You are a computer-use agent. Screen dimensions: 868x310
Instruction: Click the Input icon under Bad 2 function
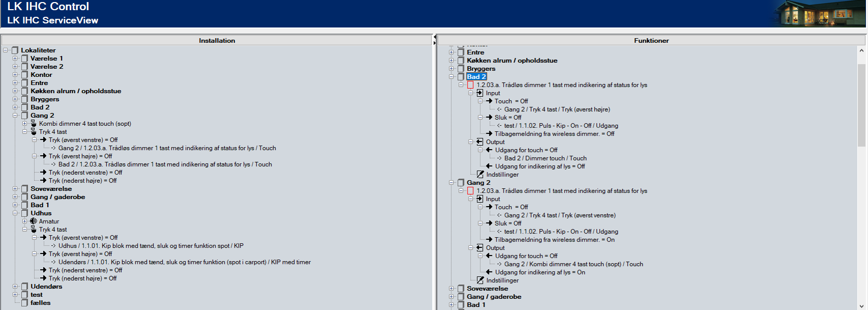pyautogui.click(x=480, y=93)
